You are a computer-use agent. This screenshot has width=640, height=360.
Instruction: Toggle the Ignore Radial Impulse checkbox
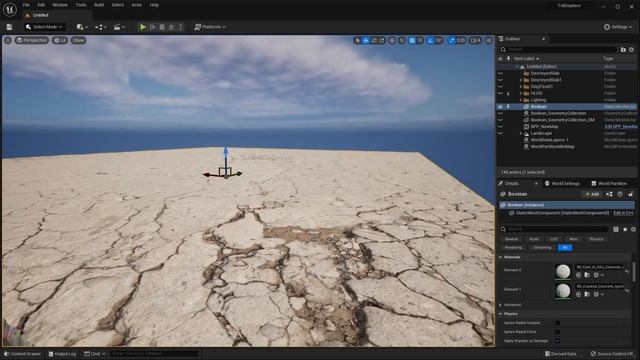(558, 323)
